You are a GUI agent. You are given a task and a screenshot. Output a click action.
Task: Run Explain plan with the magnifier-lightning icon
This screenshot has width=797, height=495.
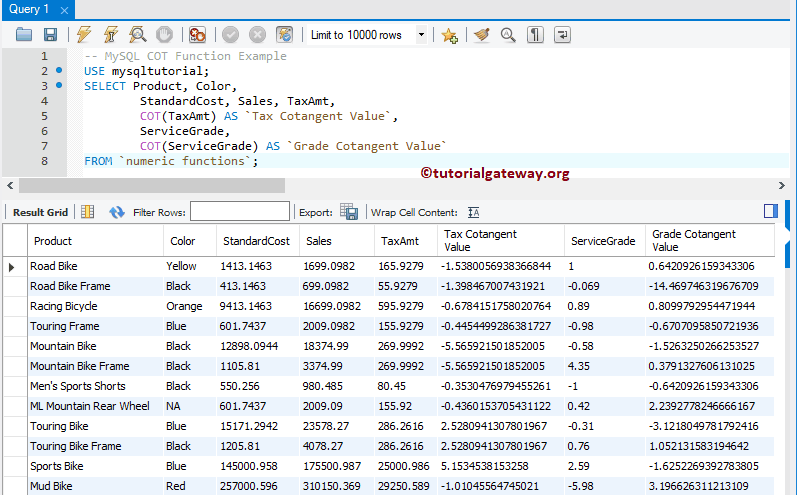[138, 35]
